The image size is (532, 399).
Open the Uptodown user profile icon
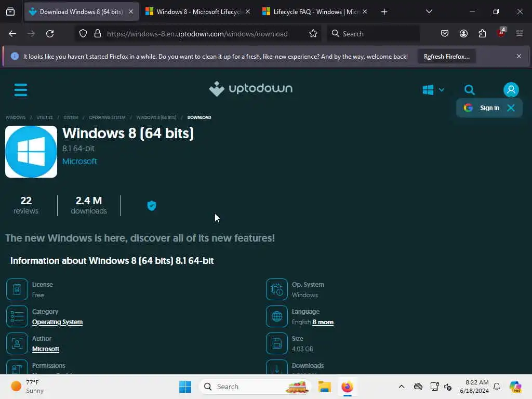pos(511,90)
